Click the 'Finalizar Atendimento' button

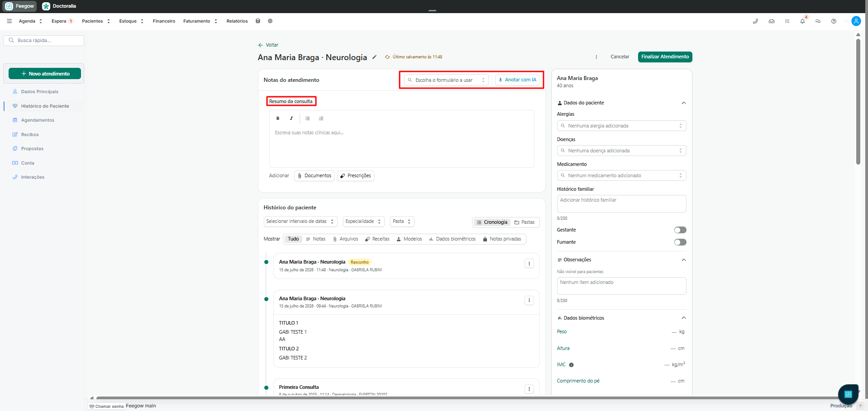click(x=665, y=57)
